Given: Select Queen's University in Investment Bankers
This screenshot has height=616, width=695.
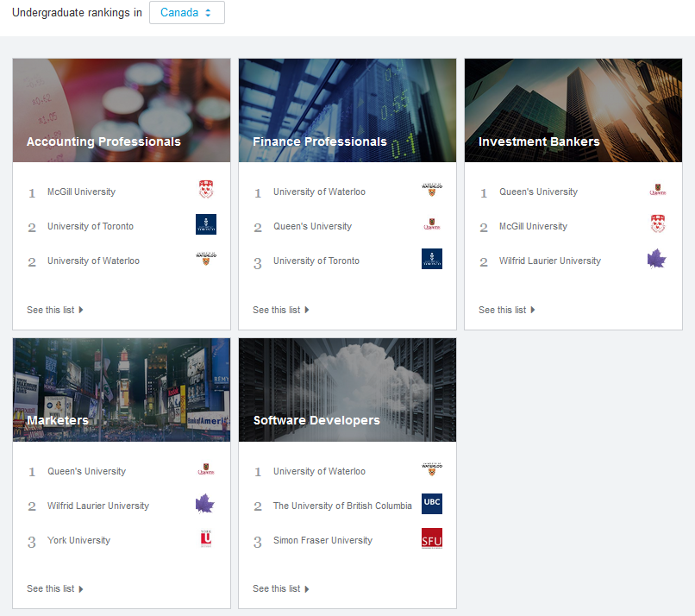Looking at the screenshot, I should coord(539,192).
